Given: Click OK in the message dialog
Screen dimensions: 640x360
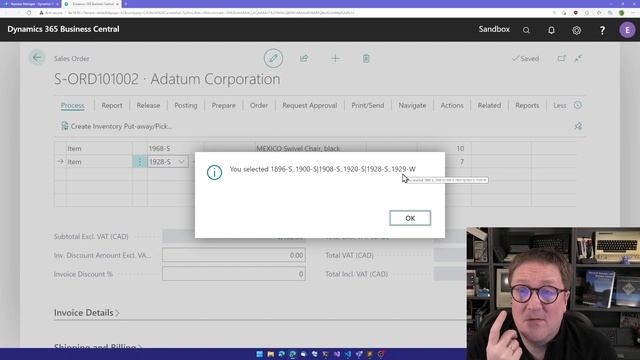Looking at the screenshot, I should tap(410, 218).
